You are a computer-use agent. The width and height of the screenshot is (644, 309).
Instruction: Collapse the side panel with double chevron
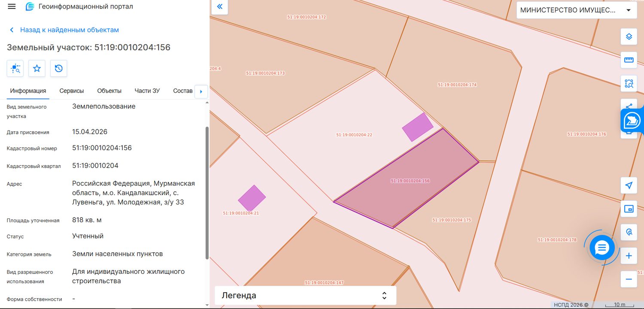(x=220, y=6)
